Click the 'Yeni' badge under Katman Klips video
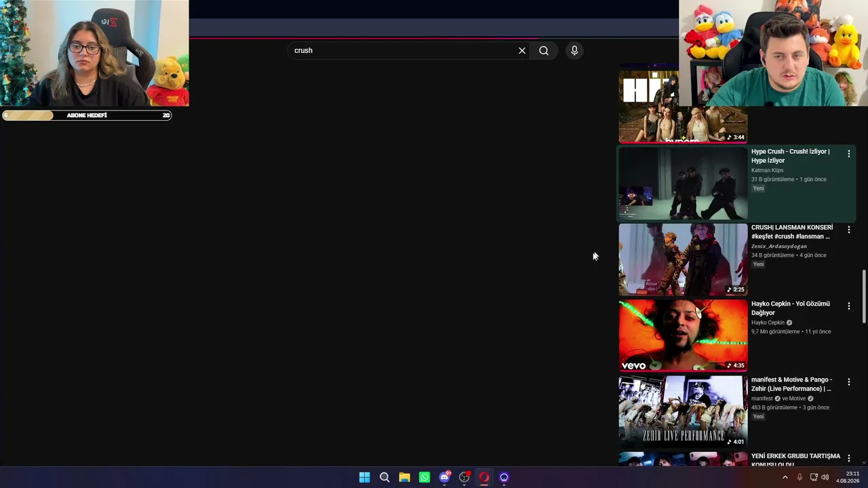868x488 pixels. click(758, 188)
